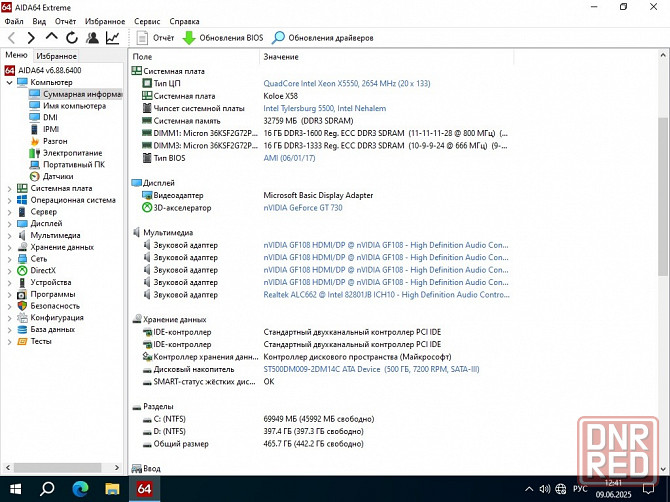The width and height of the screenshot is (670, 502).
Task: Open the Справка menu
Action: [184, 21]
